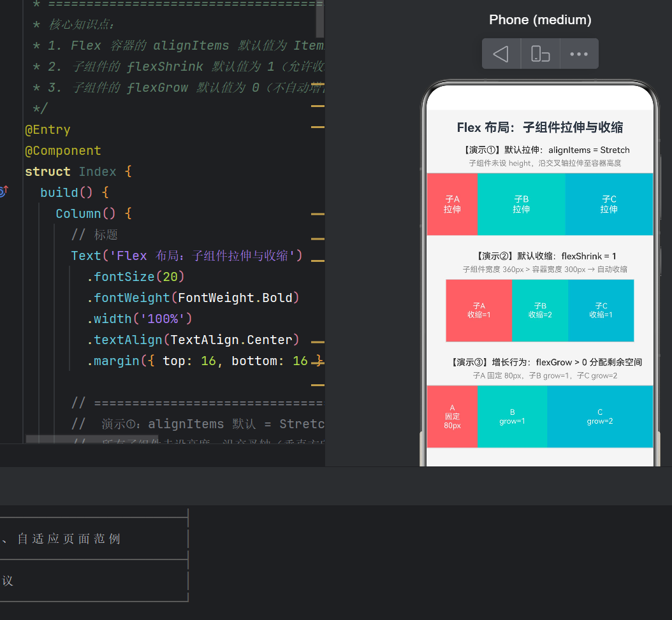672x620 pixels.
Task: Click the red 子A 拉伸 block in the preview
Action: pyautogui.click(x=452, y=204)
